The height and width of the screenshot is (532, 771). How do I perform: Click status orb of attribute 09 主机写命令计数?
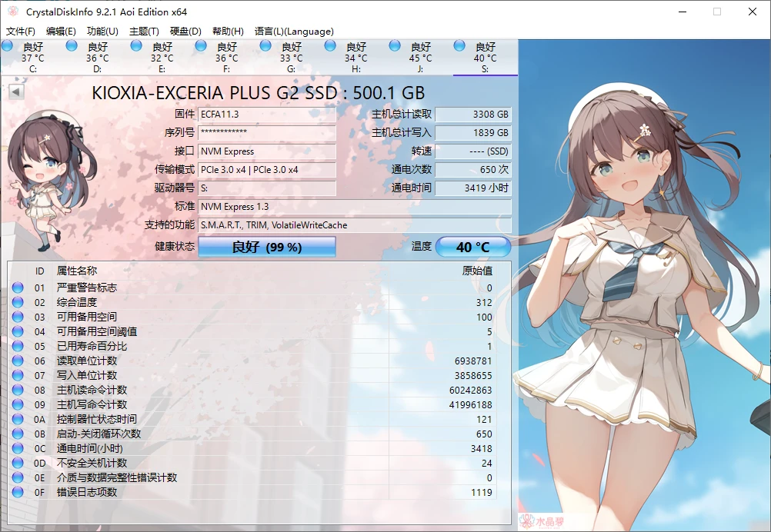(x=18, y=404)
